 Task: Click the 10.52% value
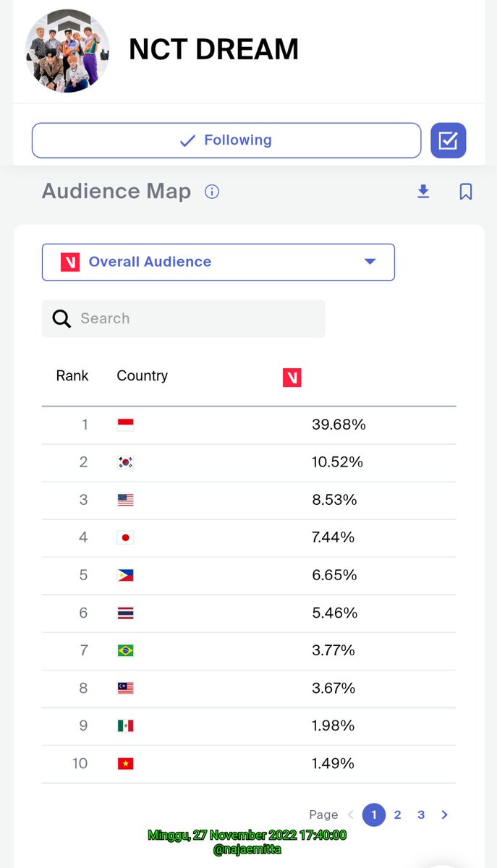[337, 462]
